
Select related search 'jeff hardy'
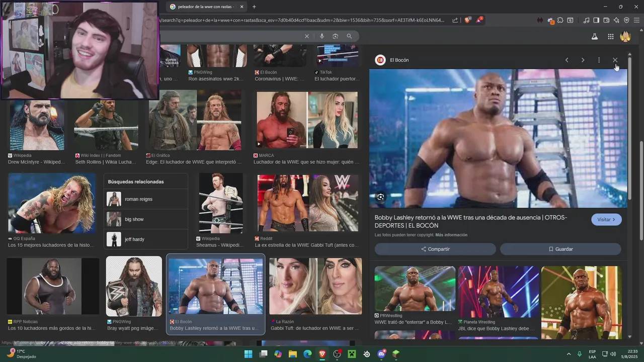[146, 239]
